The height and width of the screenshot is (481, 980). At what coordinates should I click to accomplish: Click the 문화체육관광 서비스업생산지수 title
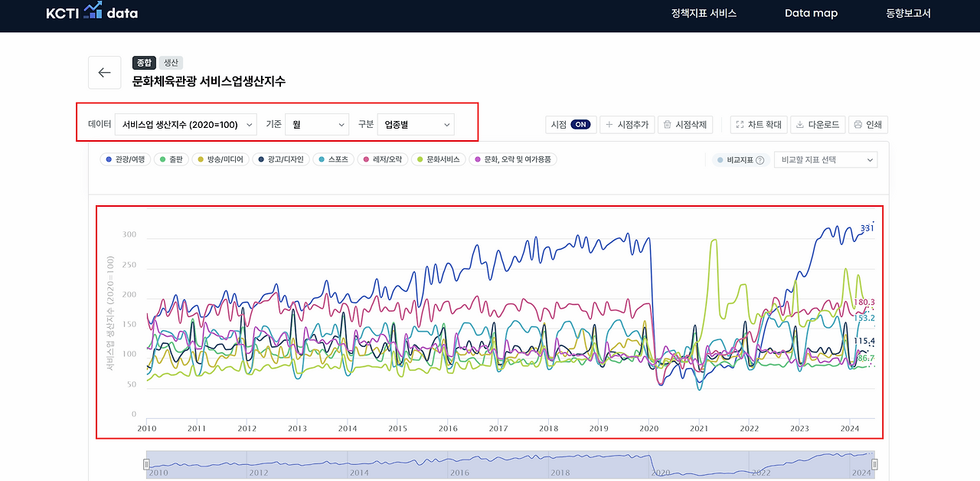209,81
